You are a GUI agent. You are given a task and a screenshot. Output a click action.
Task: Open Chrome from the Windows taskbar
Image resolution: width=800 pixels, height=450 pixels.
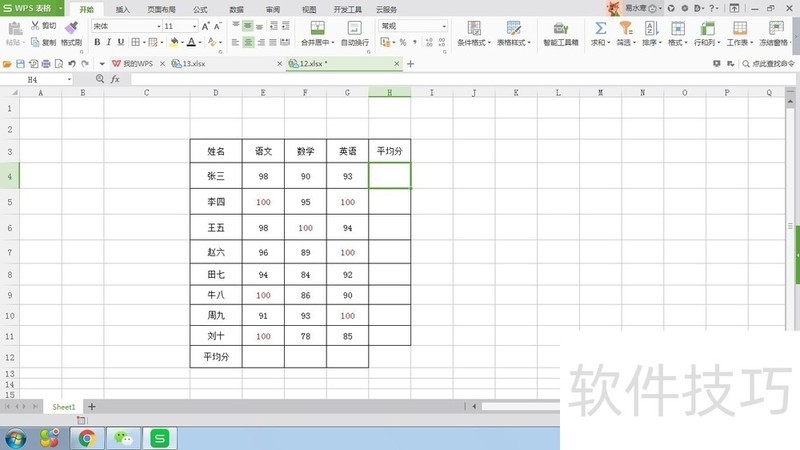[87, 438]
